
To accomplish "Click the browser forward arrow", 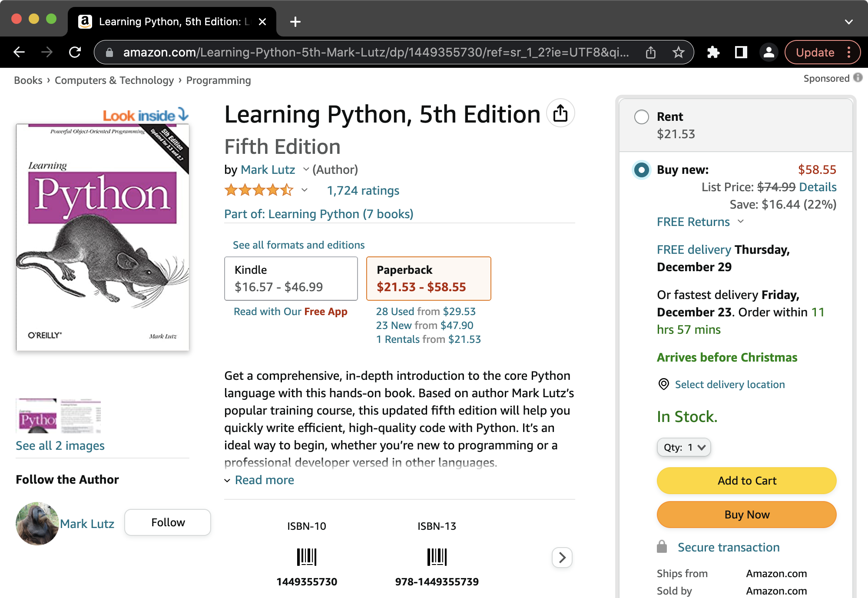I will tap(47, 52).
